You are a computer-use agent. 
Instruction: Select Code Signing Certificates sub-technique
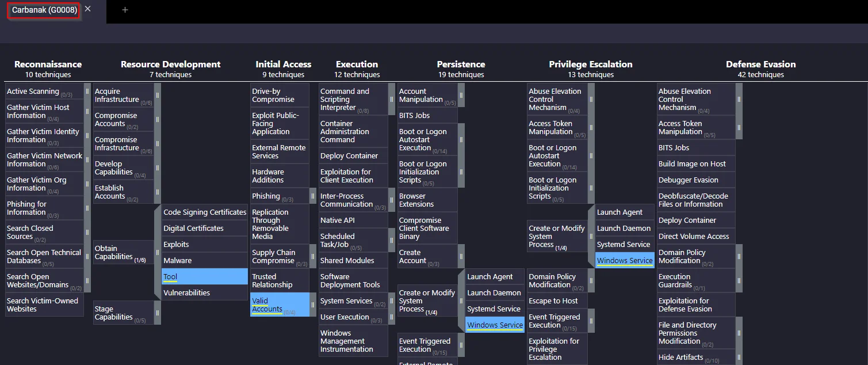[x=205, y=212]
